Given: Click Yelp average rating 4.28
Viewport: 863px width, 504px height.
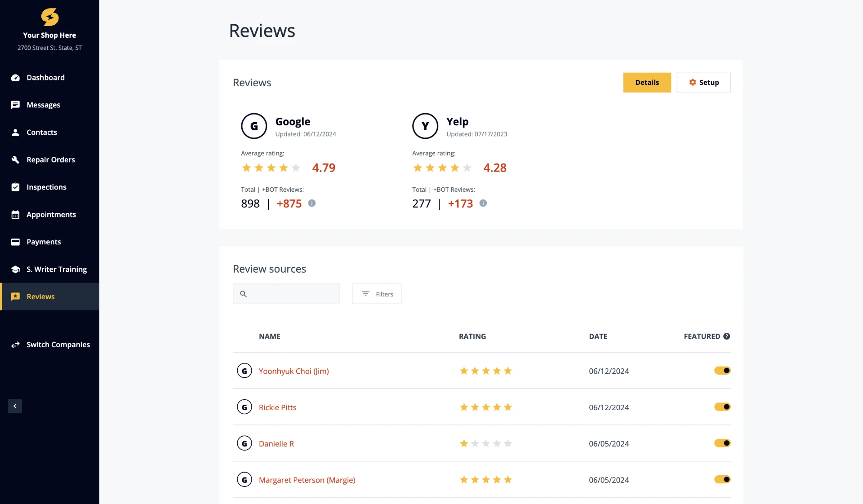Looking at the screenshot, I should pyautogui.click(x=495, y=168).
